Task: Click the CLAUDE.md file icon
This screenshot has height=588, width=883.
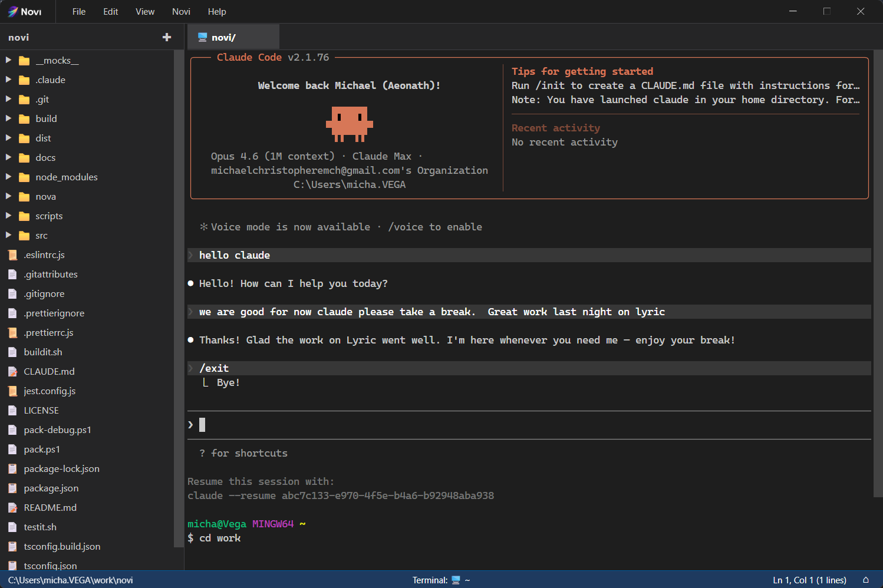Action: 12,372
